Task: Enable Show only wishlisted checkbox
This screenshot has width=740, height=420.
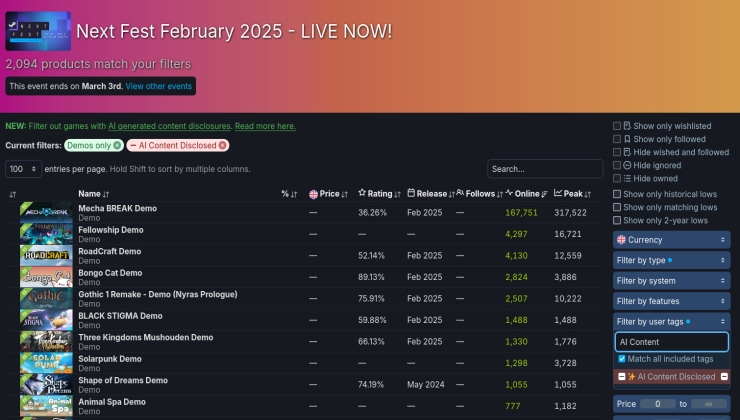Action: tap(617, 126)
